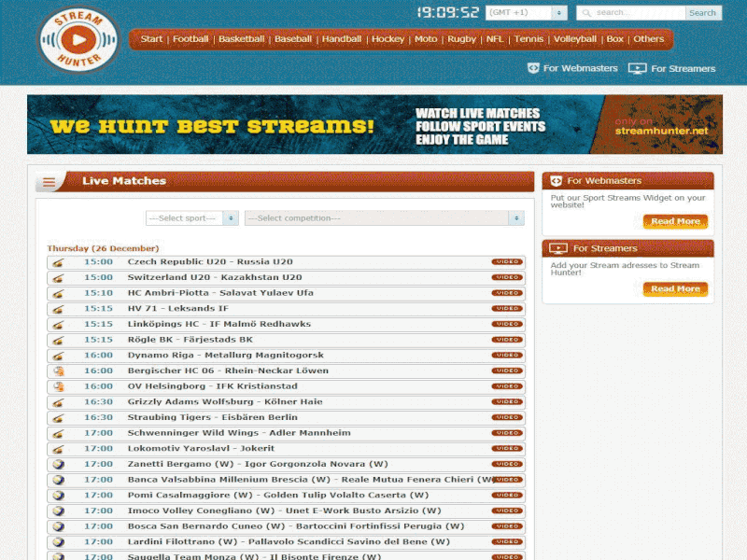Go to the Volleyball section
747x560 pixels.
click(x=575, y=39)
